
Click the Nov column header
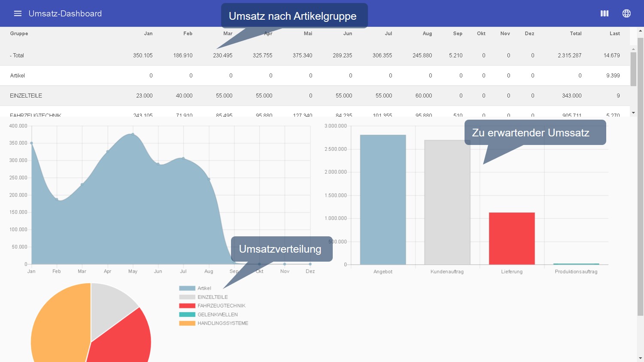505,33
